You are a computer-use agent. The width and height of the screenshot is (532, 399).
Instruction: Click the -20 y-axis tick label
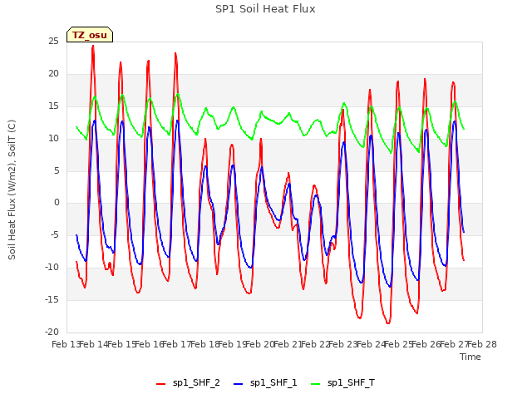52,332
